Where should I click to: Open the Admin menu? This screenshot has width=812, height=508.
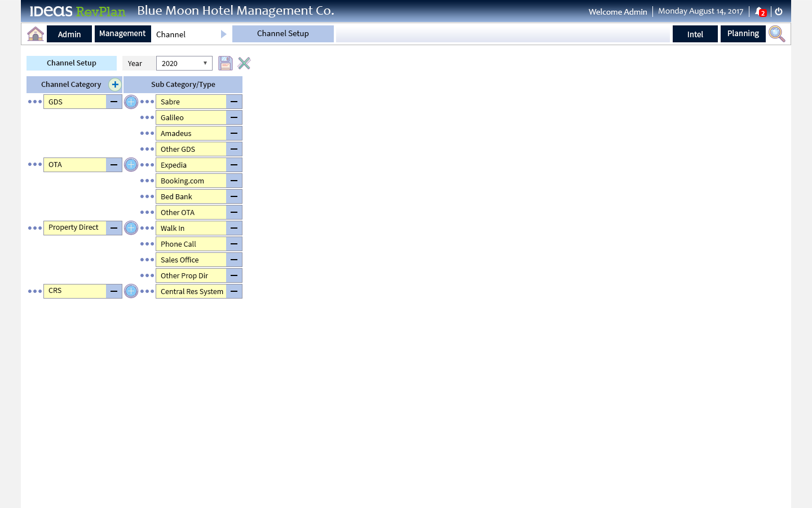click(x=69, y=34)
